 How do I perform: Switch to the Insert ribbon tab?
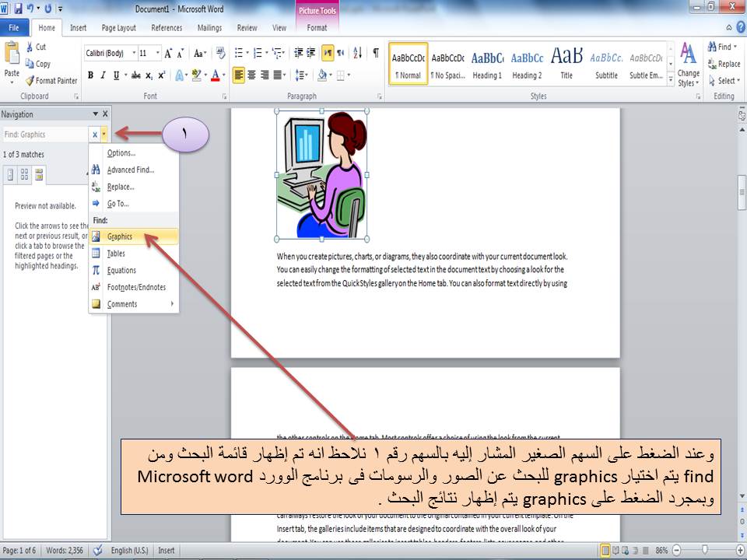(x=78, y=28)
